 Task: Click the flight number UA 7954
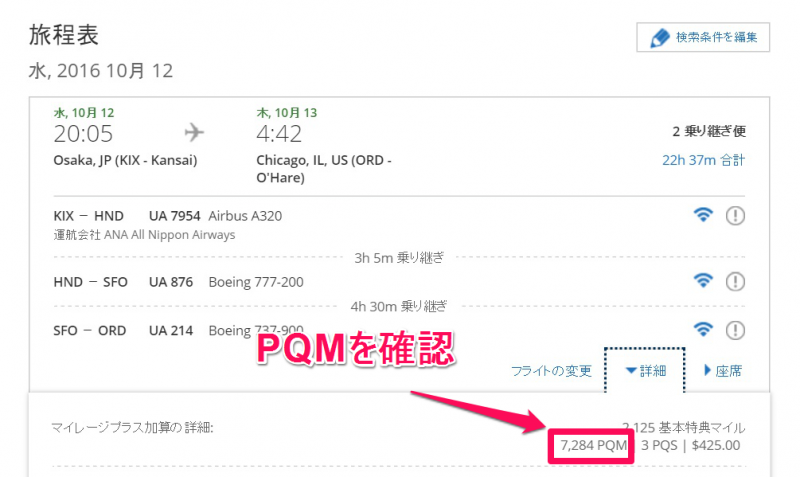tap(174, 216)
